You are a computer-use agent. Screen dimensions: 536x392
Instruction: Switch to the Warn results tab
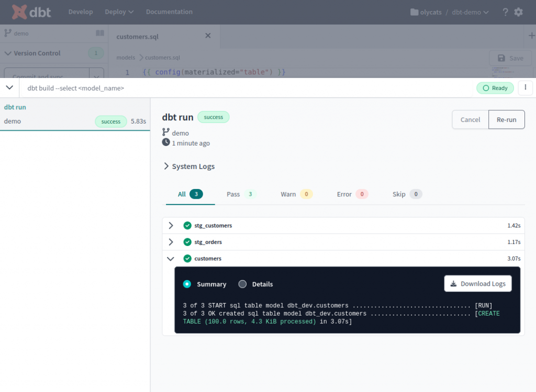(296, 195)
